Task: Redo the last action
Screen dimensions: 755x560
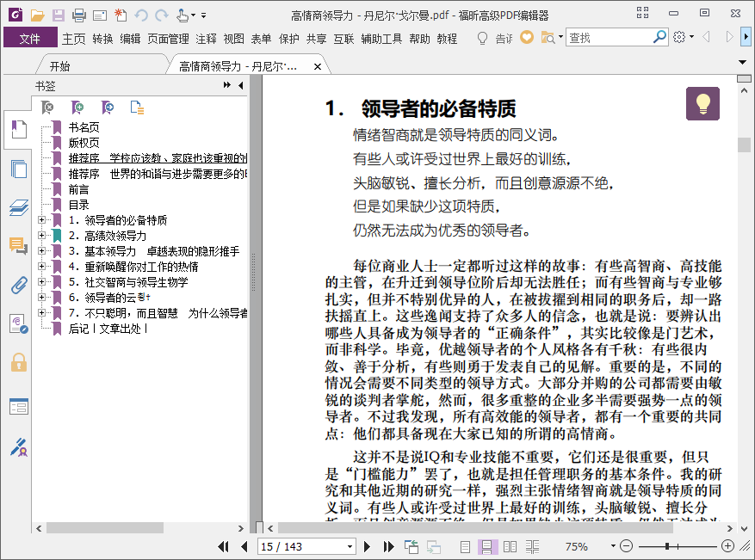Action: (x=162, y=15)
